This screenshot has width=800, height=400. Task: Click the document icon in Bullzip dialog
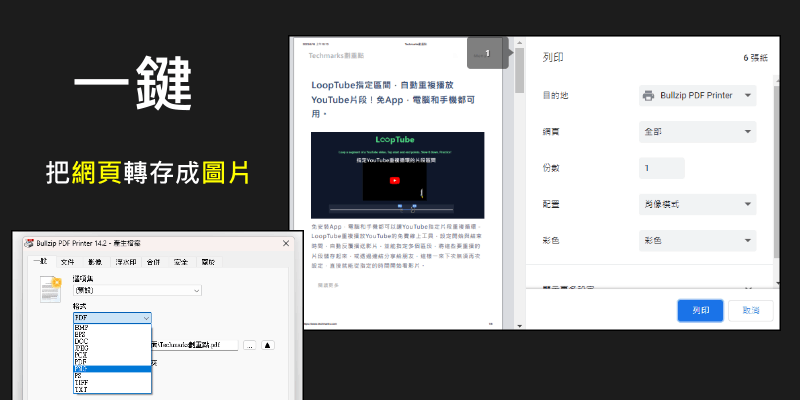pyautogui.click(x=49, y=289)
